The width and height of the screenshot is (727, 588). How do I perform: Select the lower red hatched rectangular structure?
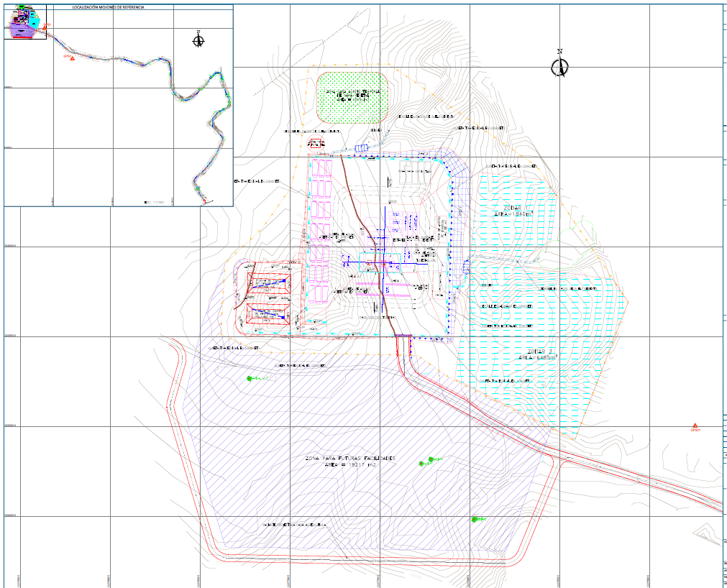(268, 314)
